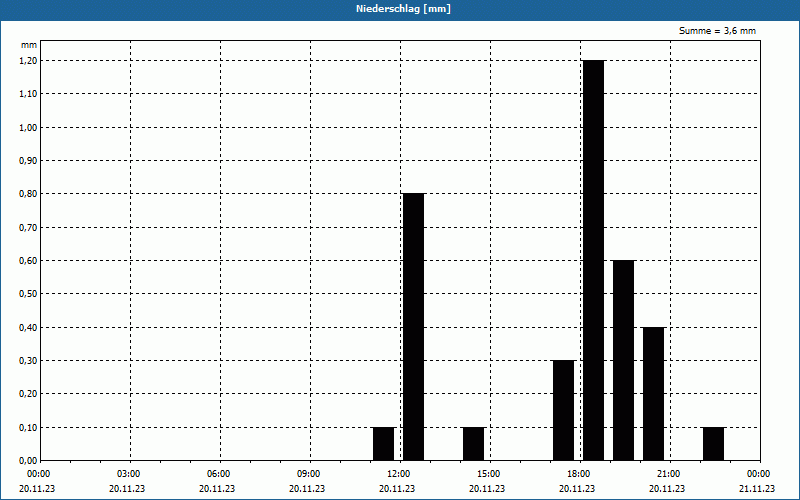Click the 0,40 bar just before 21:00

[x=654, y=394]
